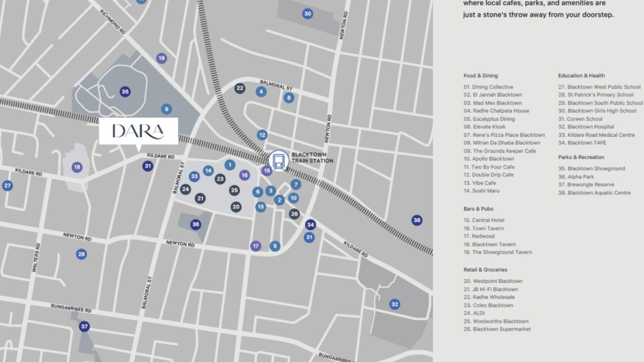Select map marker 16 Town Tavern
Screen dimensions: 644x362
(x=245, y=175)
